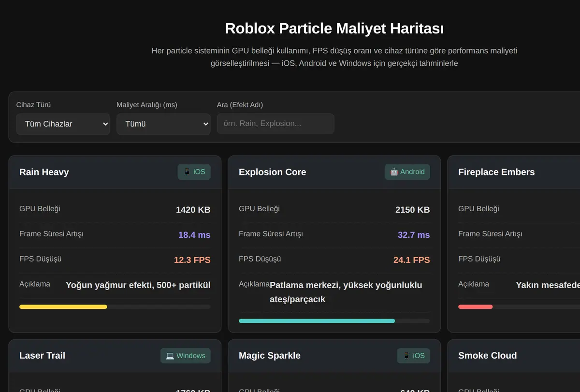Click the Roblox Particle Maliyet Haritası heading
The image size is (580, 392).
pos(334,29)
